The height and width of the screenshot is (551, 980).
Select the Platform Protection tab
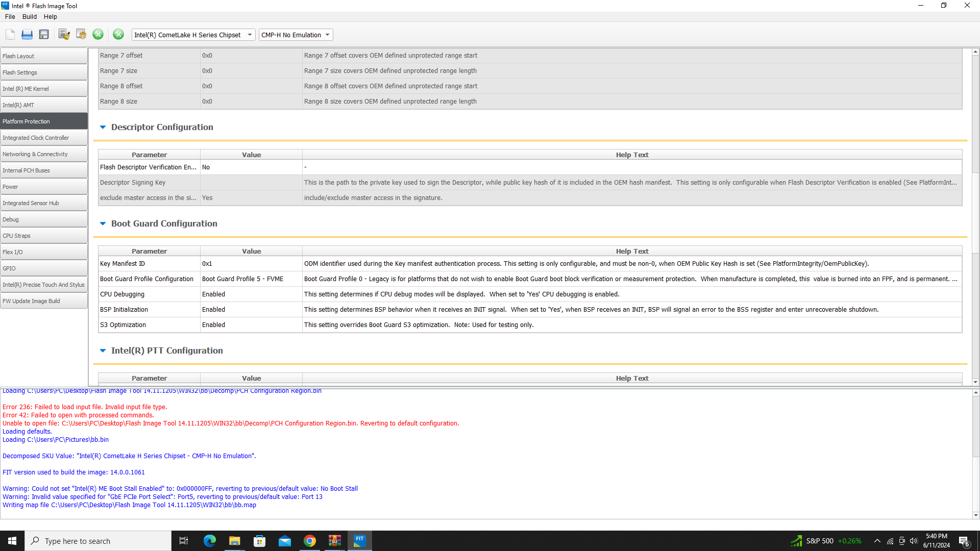[x=44, y=121]
